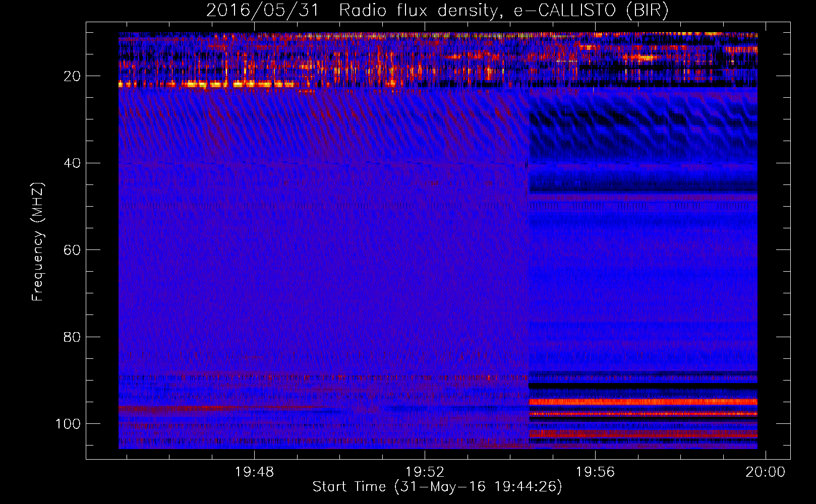Click the 19:56 time tick label

595,472
